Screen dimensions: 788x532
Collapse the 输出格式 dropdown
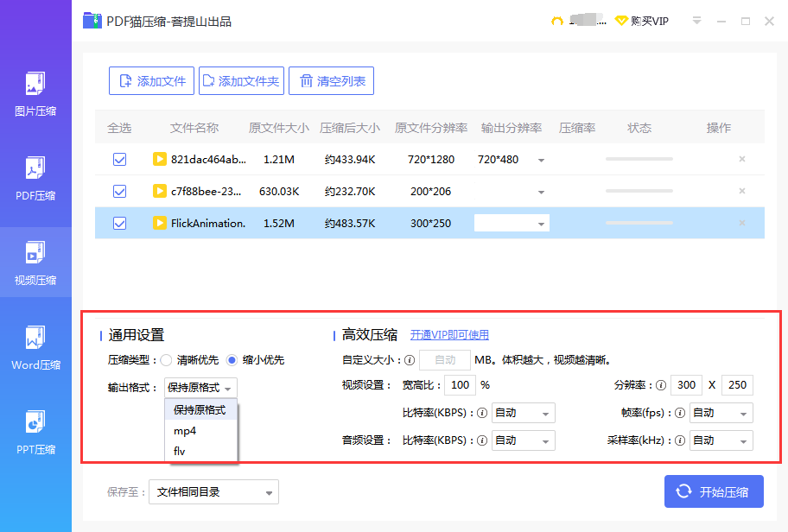[x=200, y=388]
